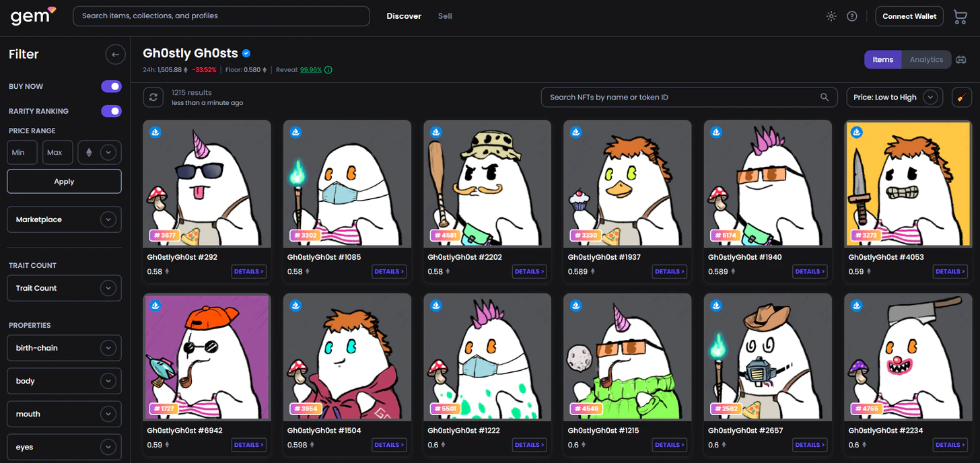The image size is (980, 463).
Task: Open the currency selector in price range
Action: (x=100, y=153)
